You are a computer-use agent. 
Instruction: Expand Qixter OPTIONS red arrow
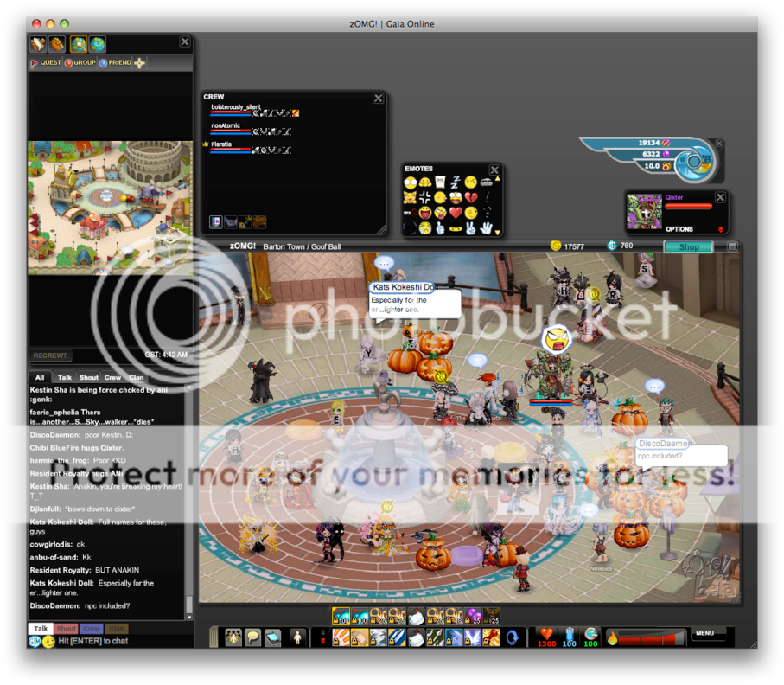click(721, 230)
